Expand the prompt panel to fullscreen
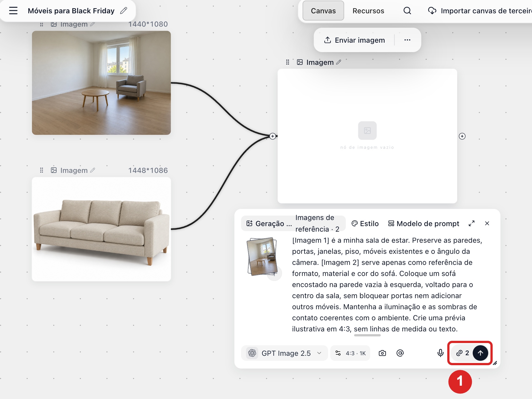532x399 pixels. (x=472, y=223)
